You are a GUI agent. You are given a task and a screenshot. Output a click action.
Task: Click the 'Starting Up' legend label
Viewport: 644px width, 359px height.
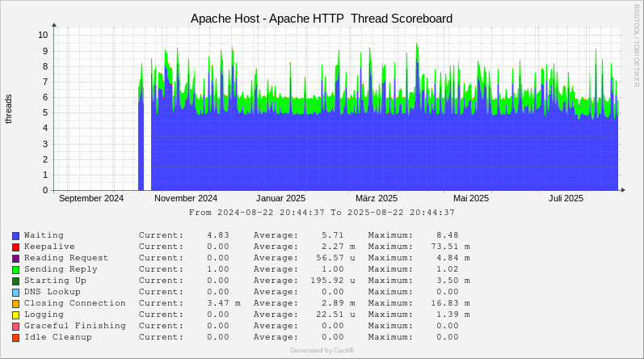coord(55,281)
